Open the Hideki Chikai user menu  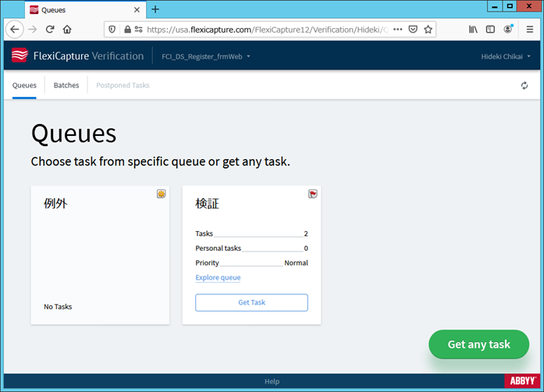point(506,56)
